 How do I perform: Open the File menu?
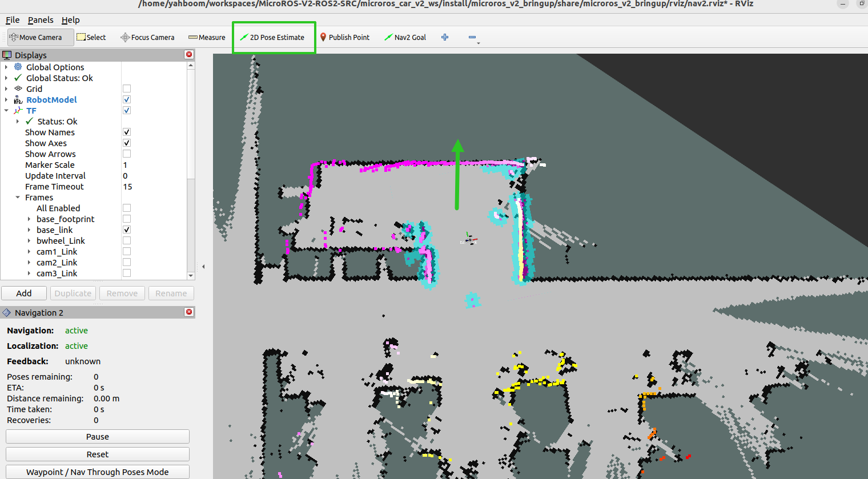(13, 20)
